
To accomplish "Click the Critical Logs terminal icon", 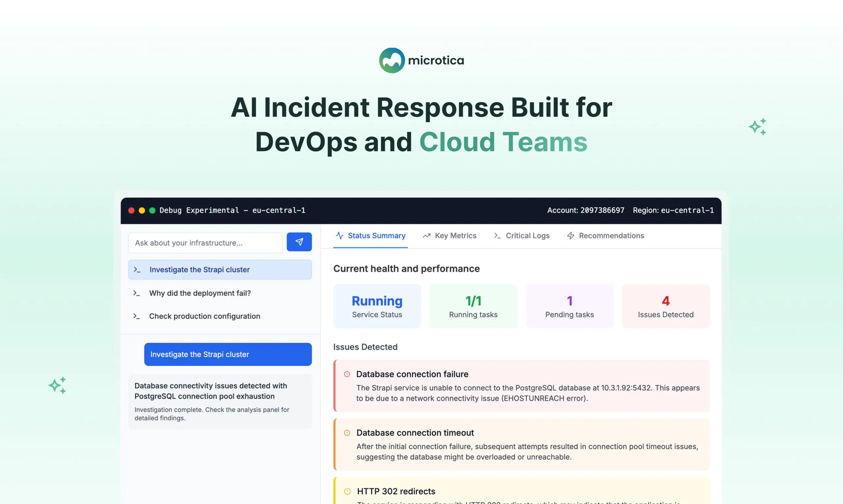I will click(497, 235).
